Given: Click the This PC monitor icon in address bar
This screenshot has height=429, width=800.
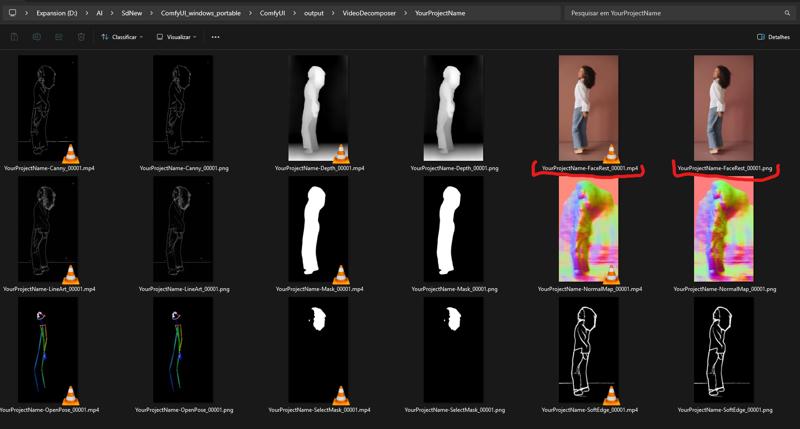Looking at the screenshot, I should tap(12, 13).
